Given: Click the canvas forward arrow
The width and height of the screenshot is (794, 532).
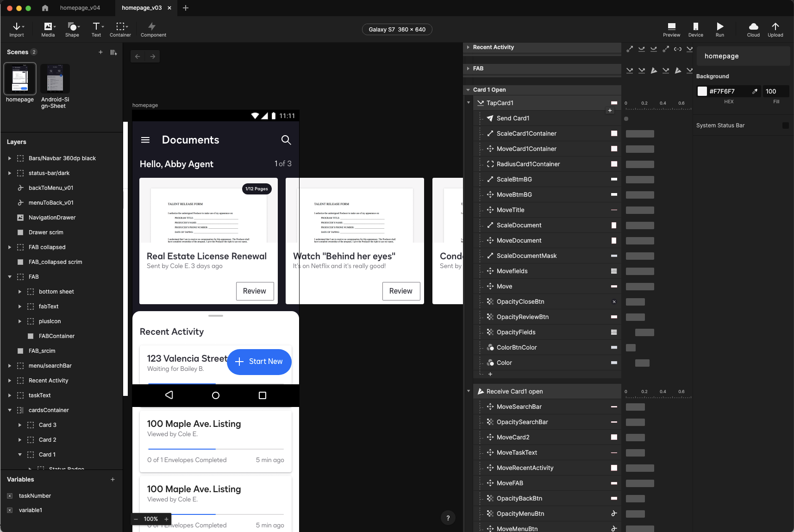Looking at the screenshot, I should click(x=152, y=56).
